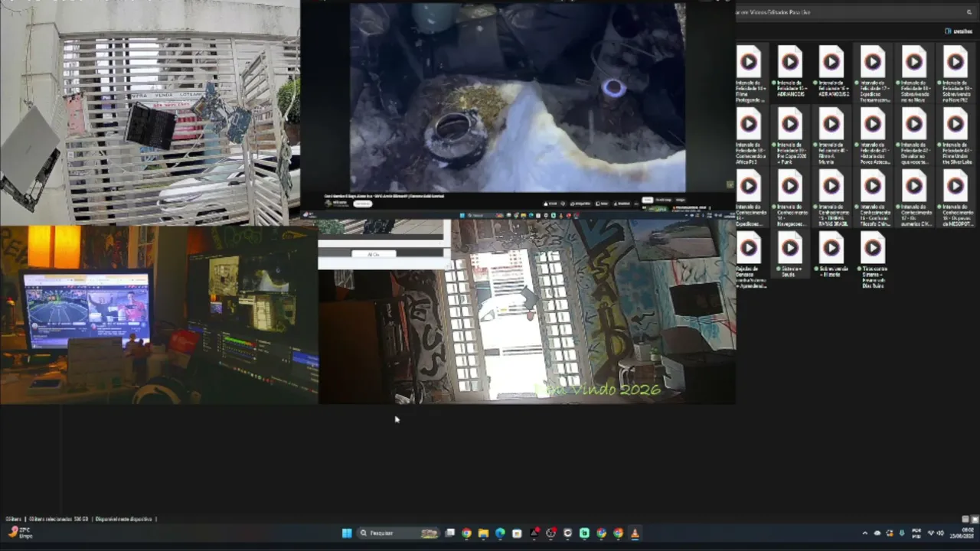Switch Explorer to the large thumbnails view

coord(975,519)
